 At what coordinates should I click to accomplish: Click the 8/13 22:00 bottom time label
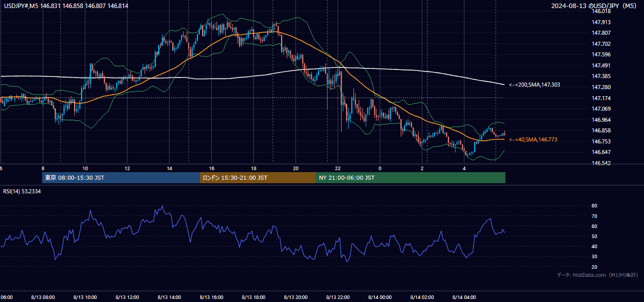[338, 297]
